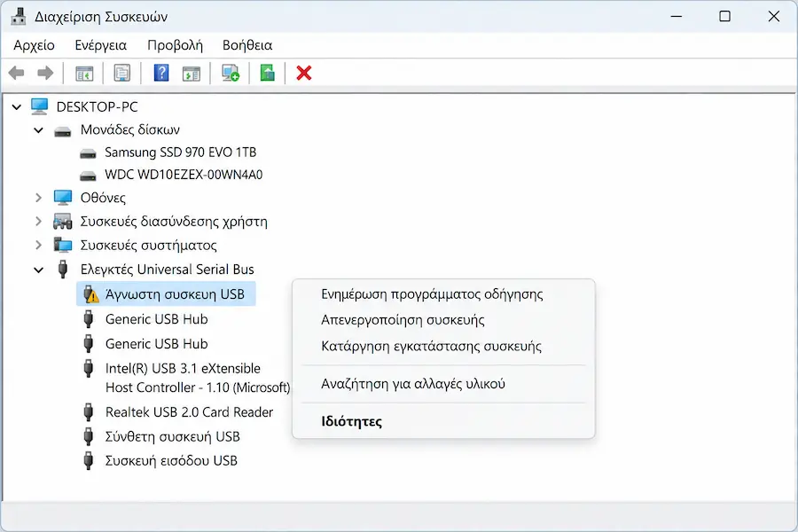Select Σύνθετη συσκευή USB
The height and width of the screenshot is (532, 798).
[173, 437]
